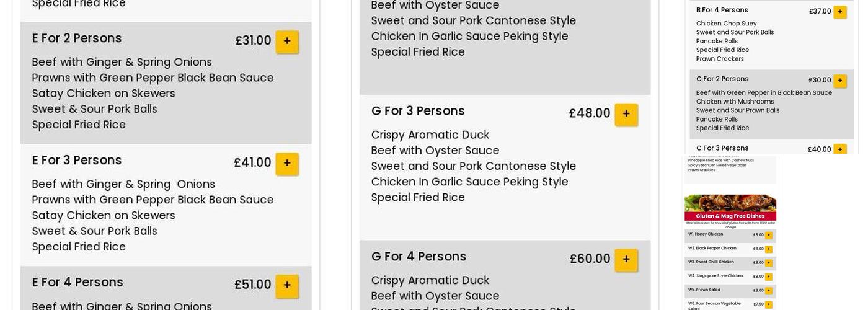Viewport: 868px width, 310px height.
Task: Add E For 4 Persons set meal
Action: coord(287,286)
